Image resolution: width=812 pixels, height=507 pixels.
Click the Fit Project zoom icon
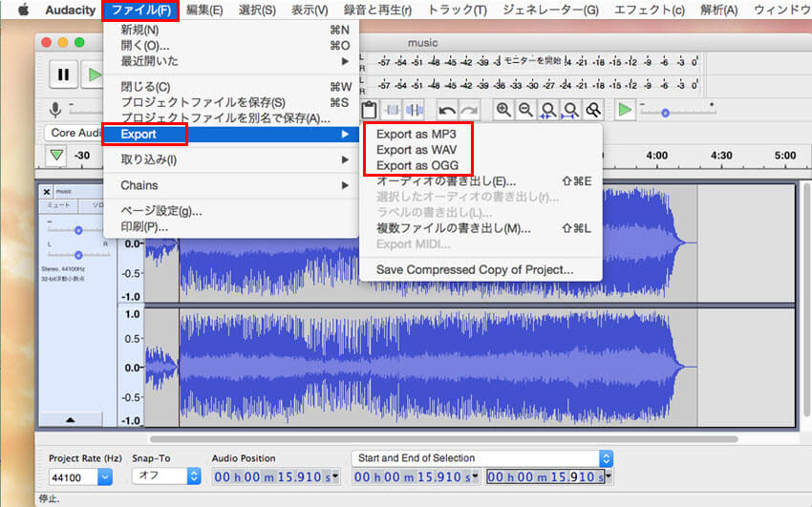(570, 110)
